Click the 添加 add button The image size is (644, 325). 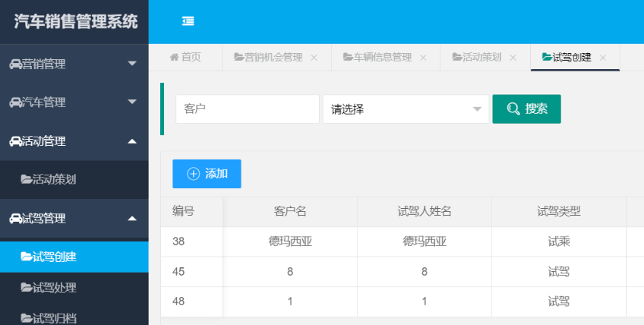pos(207,174)
